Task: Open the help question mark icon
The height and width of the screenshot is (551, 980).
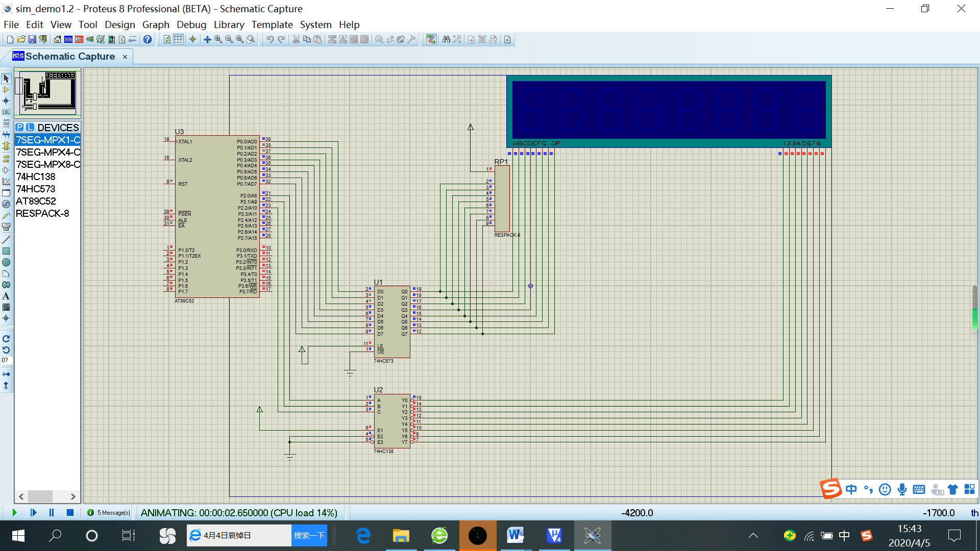Action: [148, 39]
